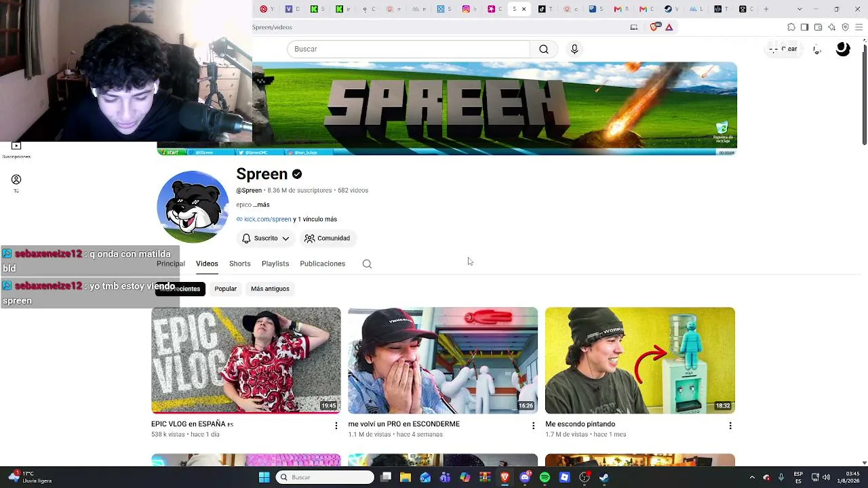The image size is (868, 488).
Task: Click the Windows Start button
Action: pos(264,477)
